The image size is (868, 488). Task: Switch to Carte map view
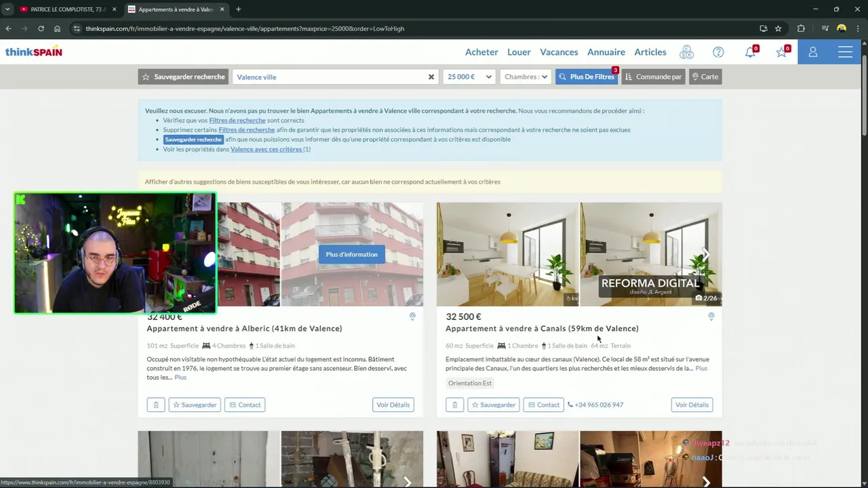(705, 77)
